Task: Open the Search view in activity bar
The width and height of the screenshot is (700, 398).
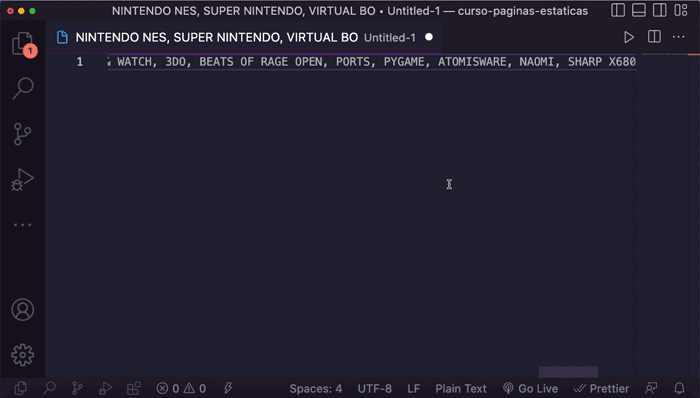Action: tap(23, 88)
